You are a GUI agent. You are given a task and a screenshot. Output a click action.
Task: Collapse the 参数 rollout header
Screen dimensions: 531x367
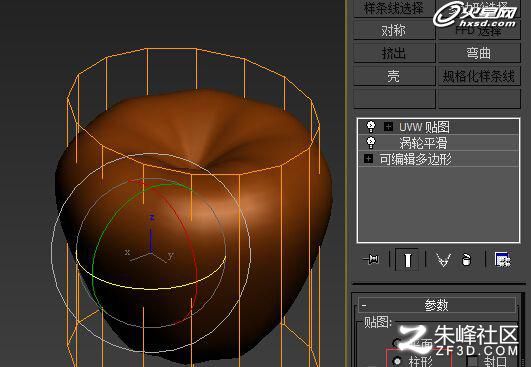click(x=437, y=305)
